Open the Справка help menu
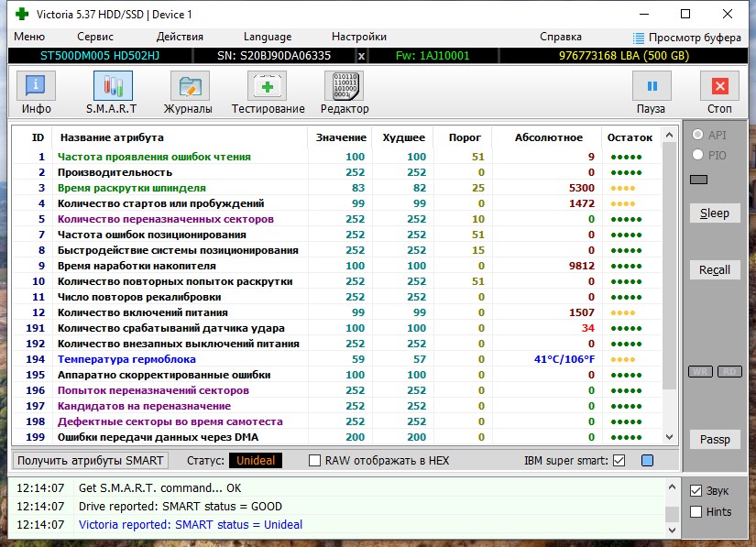 click(561, 37)
